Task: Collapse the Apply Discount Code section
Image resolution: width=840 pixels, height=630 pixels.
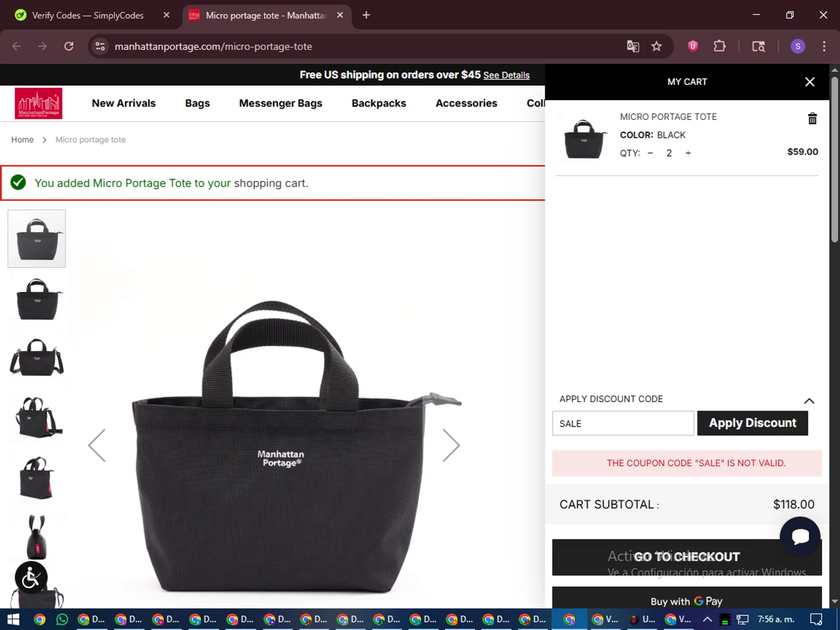Action: 809,400
